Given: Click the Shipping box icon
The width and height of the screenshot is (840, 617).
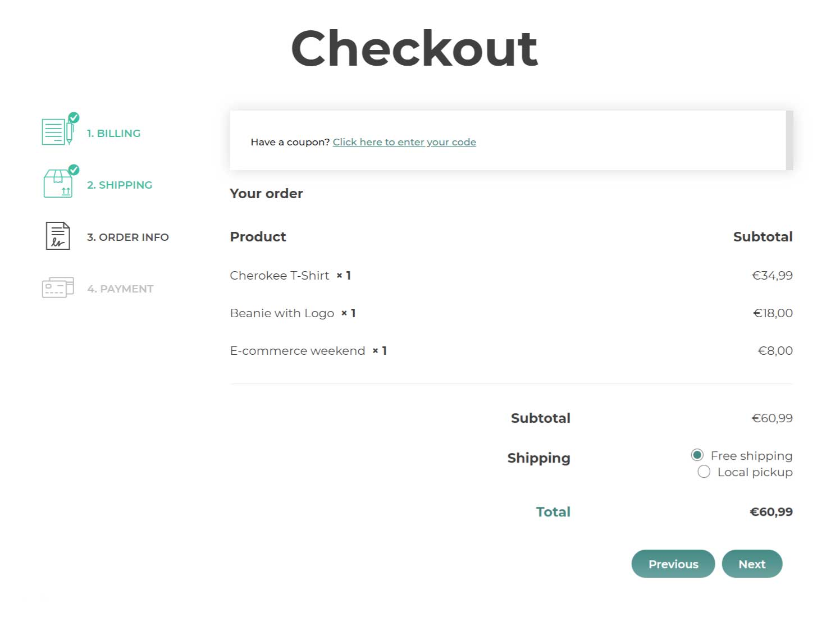Looking at the screenshot, I should coord(58,184).
